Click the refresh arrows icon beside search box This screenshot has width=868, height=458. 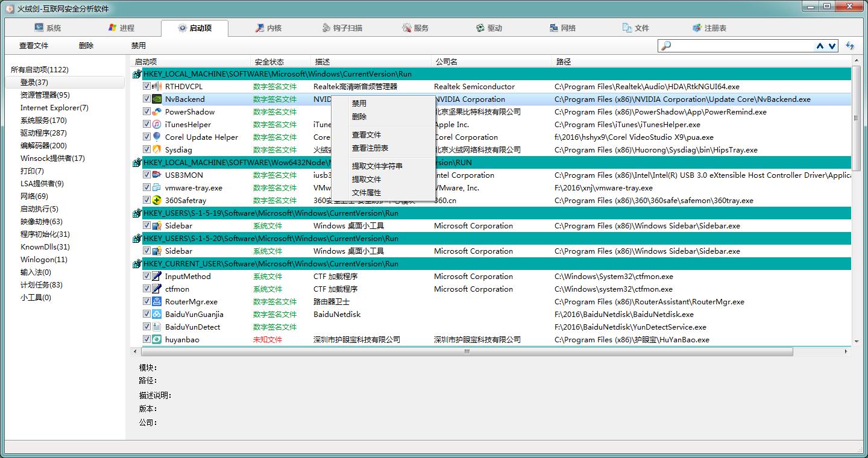(x=850, y=46)
